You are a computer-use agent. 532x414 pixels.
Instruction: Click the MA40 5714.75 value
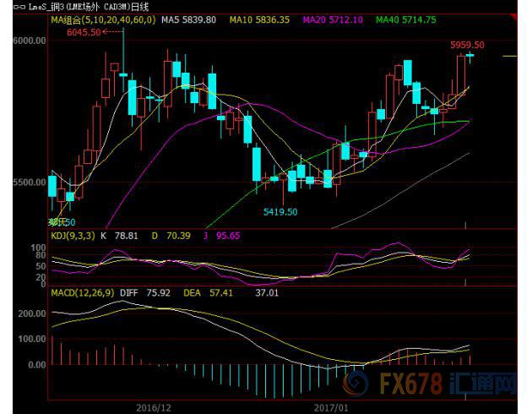(406, 19)
